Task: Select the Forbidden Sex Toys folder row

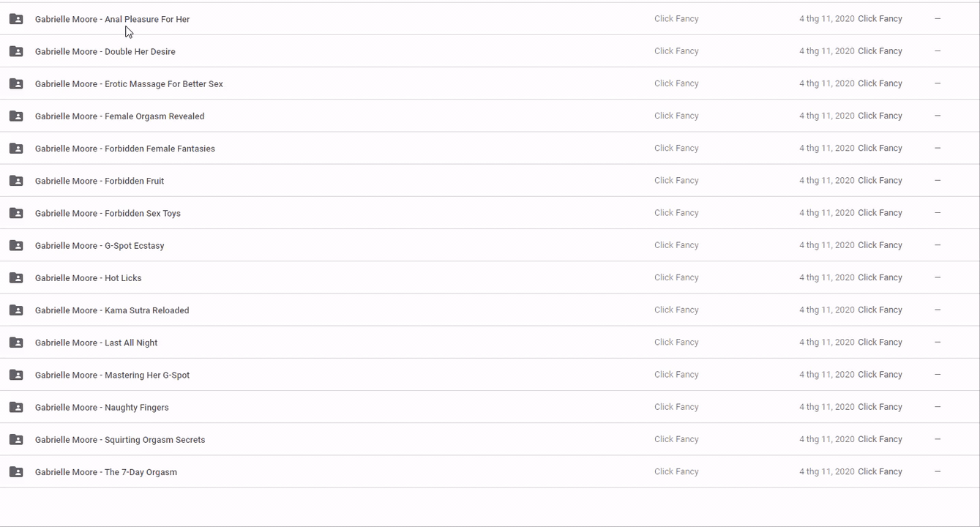Action: tap(108, 214)
